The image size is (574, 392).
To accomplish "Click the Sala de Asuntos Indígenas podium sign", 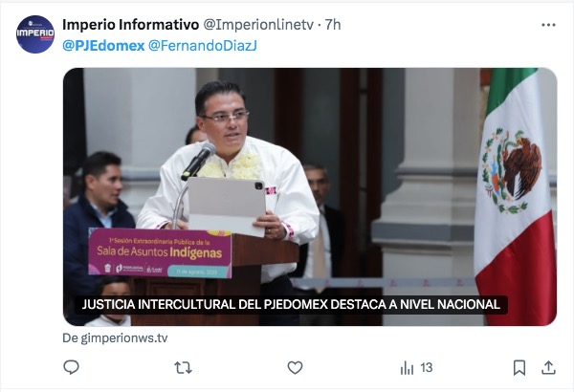I will coord(160,253).
